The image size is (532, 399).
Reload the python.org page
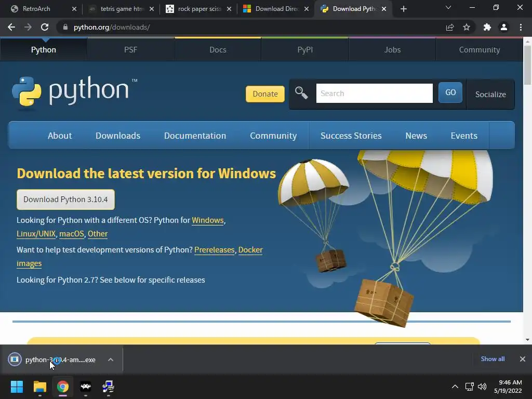[x=45, y=27]
